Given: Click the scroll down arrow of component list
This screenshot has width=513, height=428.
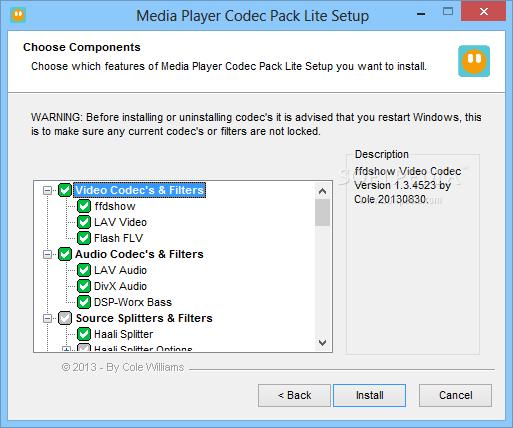Looking at the screenshot, I should coord(322,343).
